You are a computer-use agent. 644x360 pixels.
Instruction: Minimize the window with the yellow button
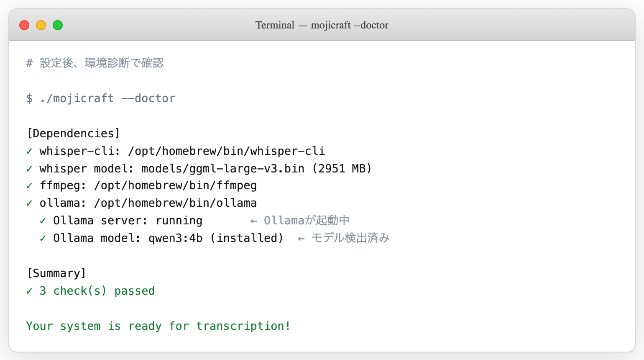coord(41,25)
